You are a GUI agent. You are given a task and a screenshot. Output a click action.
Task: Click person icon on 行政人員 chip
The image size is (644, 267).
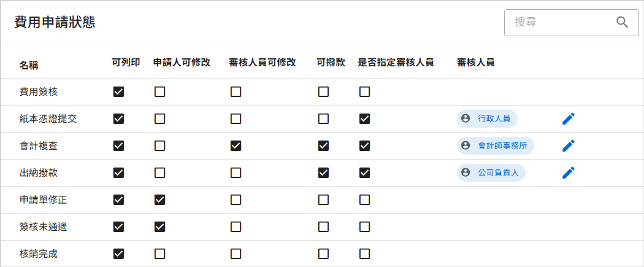pyautogui.click(x=466, y=118)
